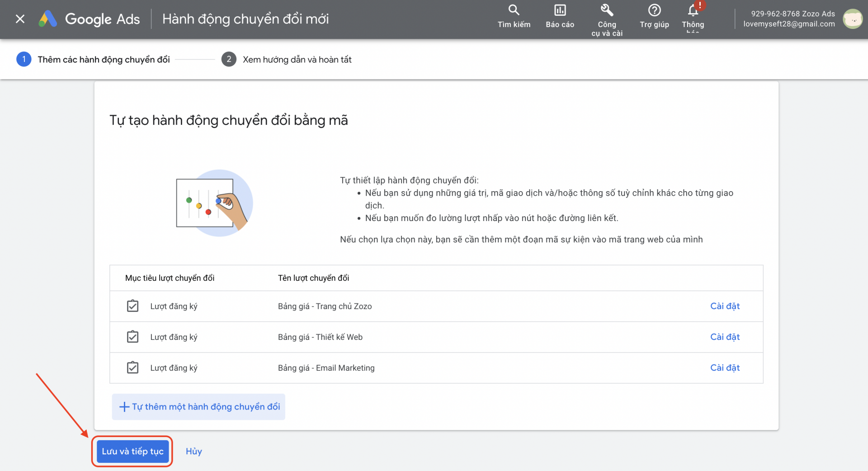The image size is (868, 471).
Task: Click heading Tự tạo hành động chuyển đổi bằng mã
Action: 229,120
